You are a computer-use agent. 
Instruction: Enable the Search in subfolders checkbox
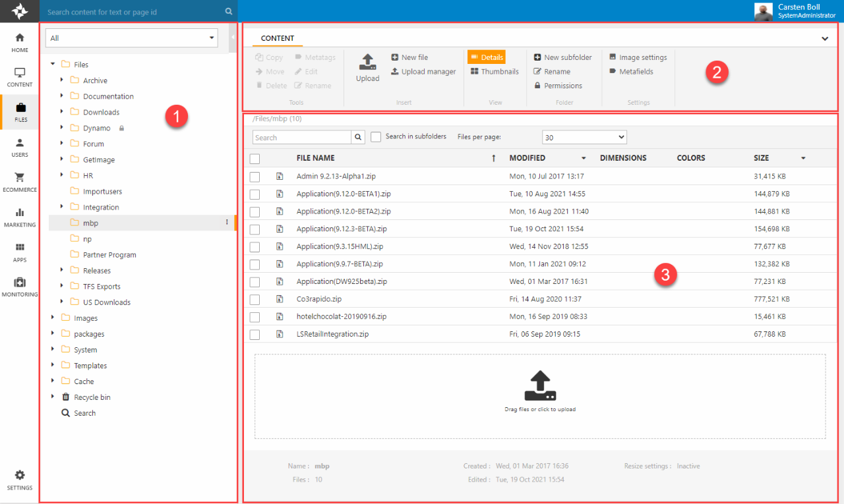(376, 137)
